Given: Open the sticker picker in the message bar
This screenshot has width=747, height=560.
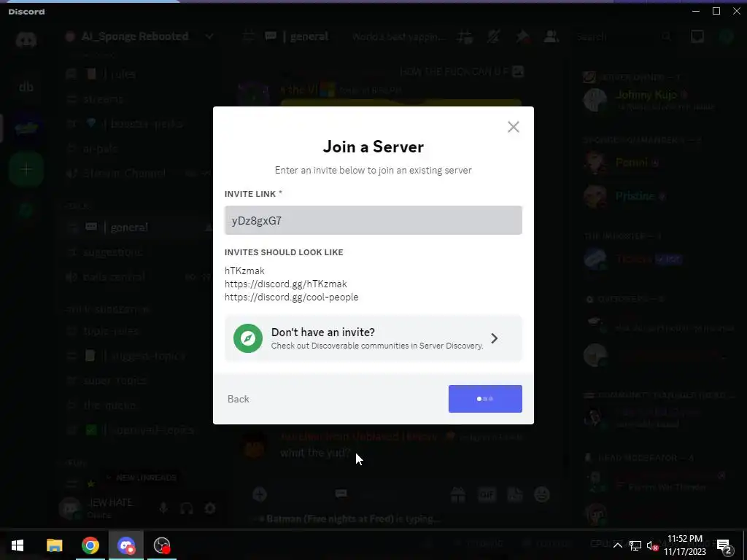Looking at the screenshot, I should (x=515, y=495).
